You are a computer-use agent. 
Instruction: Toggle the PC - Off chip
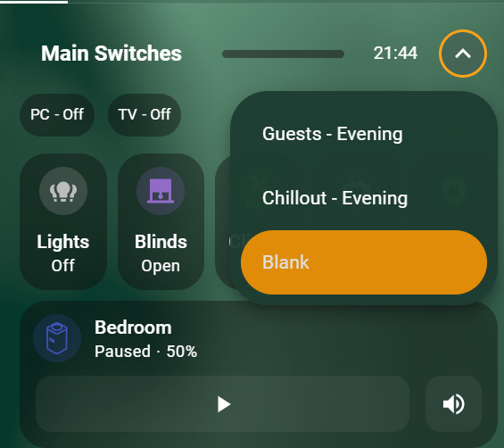[x=57, y=114]
